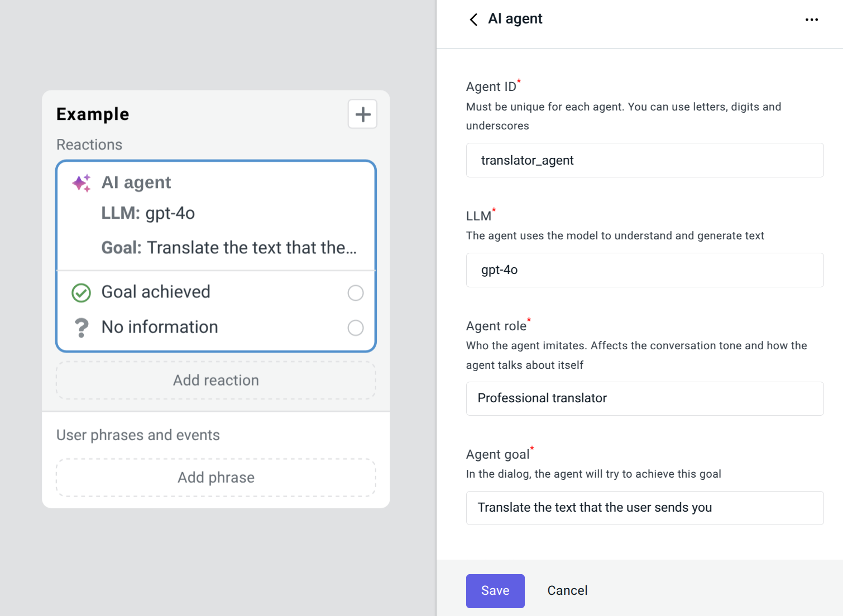
Task: Click Add reaction button
Action: click(216, 381)
